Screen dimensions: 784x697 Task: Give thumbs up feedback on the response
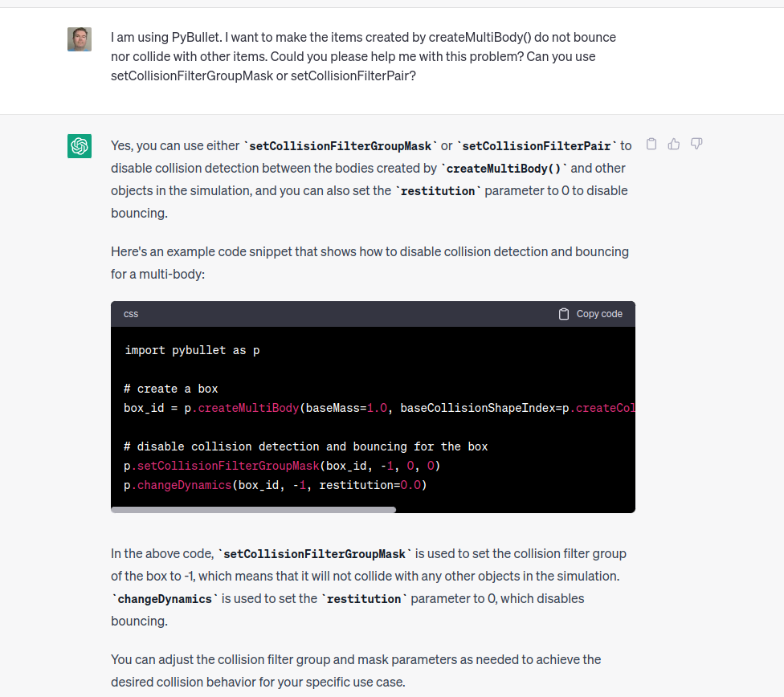(x=674, y=143)
